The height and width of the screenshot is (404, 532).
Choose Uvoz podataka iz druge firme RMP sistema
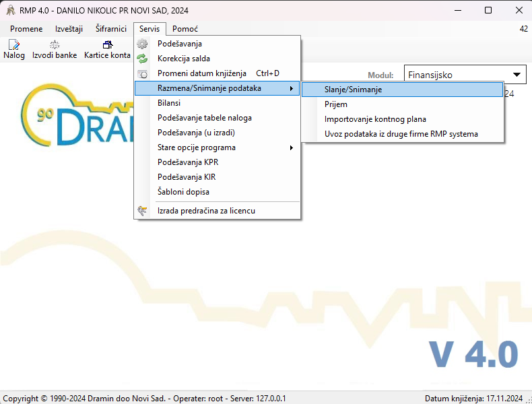pos(403,134)
